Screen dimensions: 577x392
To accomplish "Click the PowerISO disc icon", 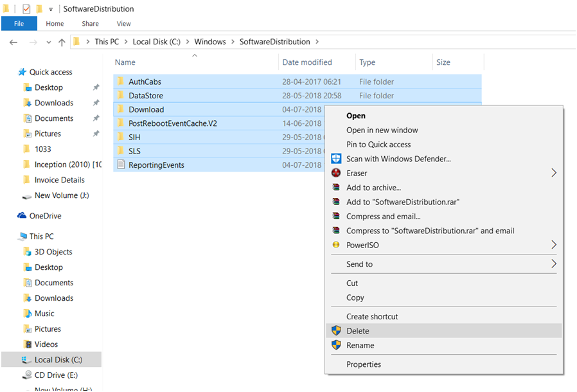I will point(336,244).
